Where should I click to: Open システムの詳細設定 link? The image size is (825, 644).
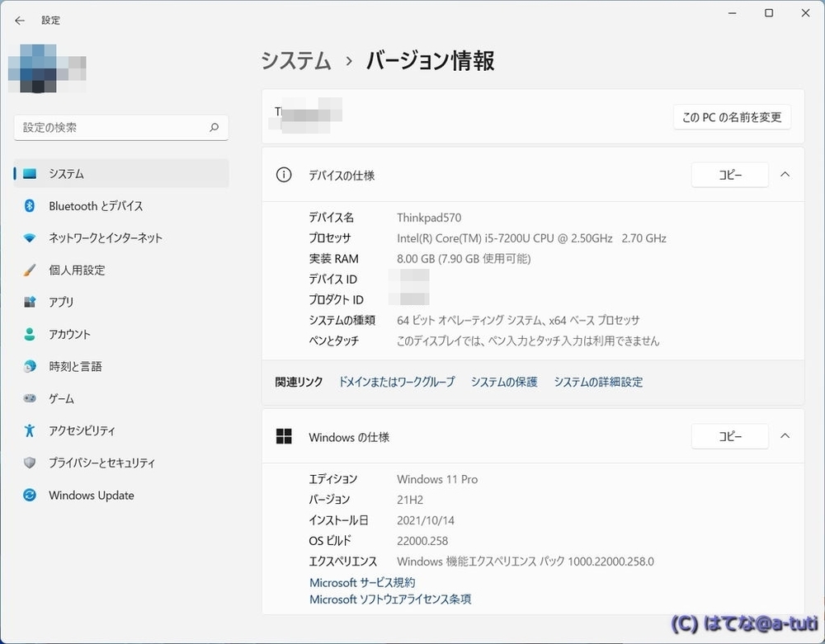tap(598, 382)
